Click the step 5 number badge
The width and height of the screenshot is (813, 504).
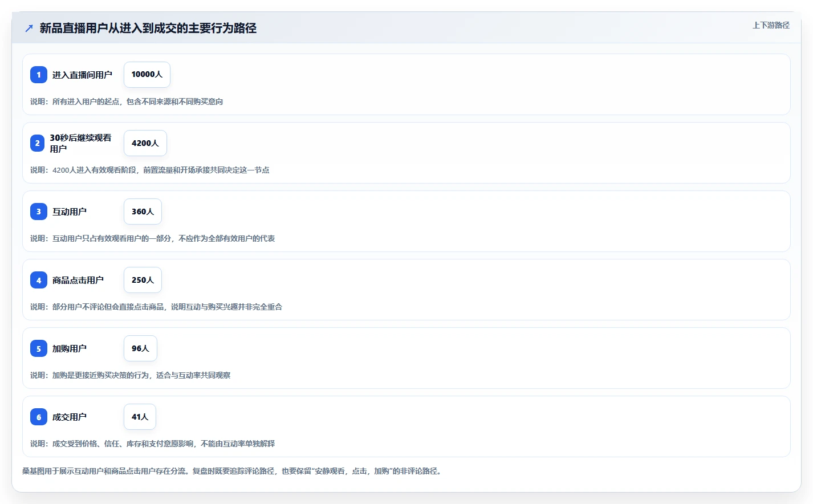point(39,348)
